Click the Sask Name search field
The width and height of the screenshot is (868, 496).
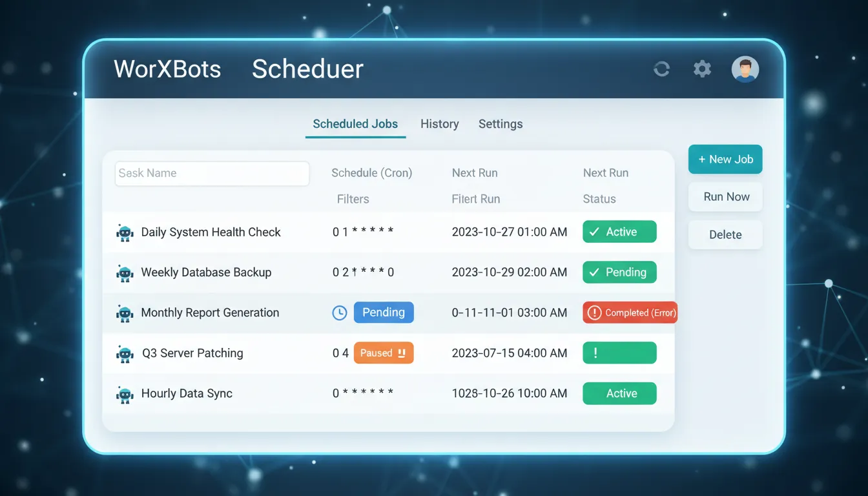pyautogui.click(x=212, y=173)
